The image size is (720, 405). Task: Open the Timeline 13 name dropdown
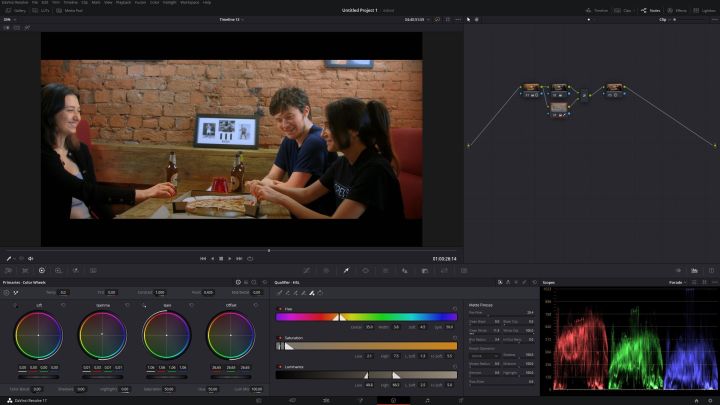[230, 19]
